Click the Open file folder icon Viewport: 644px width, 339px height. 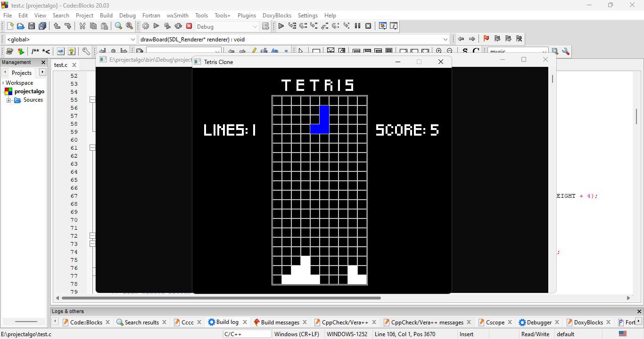click(20, 26)
